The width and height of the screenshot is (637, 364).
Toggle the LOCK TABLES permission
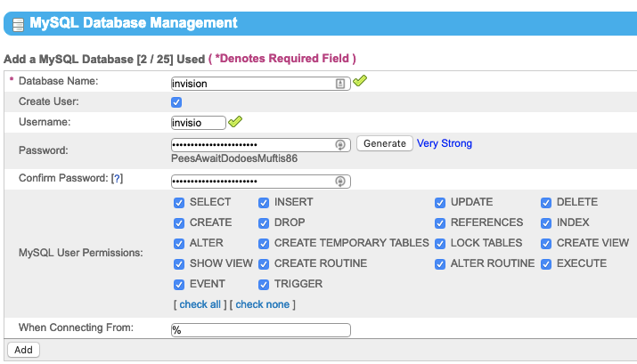pos(440,244)
